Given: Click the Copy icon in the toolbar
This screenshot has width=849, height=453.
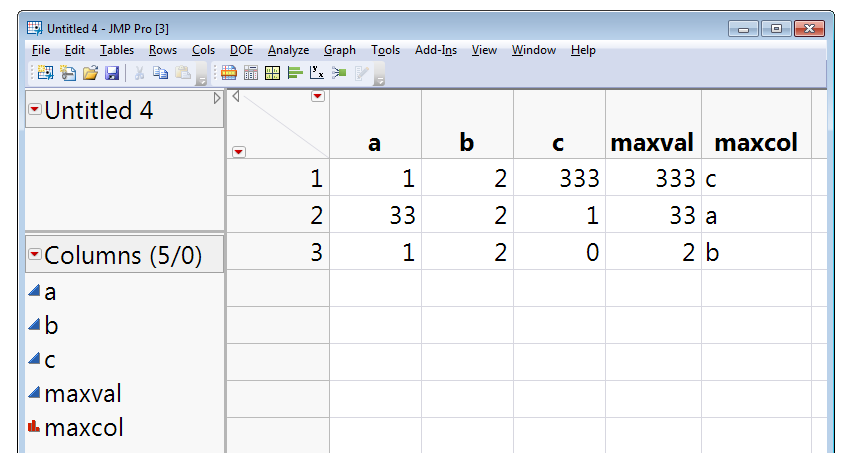Looking at the screenshot, I should tap(160, 72).
